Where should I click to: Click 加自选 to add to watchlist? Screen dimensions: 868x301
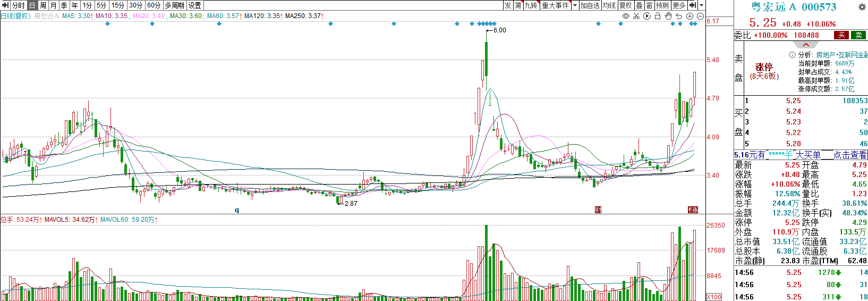(x=590, y=5)
